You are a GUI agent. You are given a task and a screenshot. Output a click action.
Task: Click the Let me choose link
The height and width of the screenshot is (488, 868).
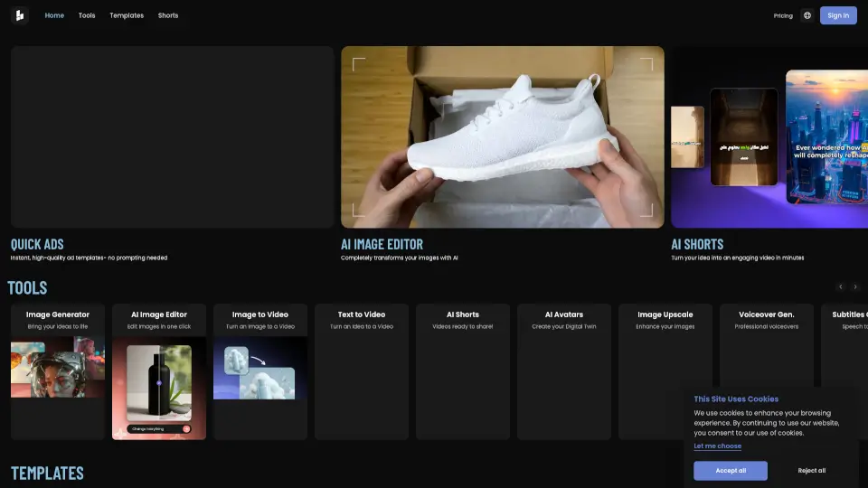(x=717, y=446)
